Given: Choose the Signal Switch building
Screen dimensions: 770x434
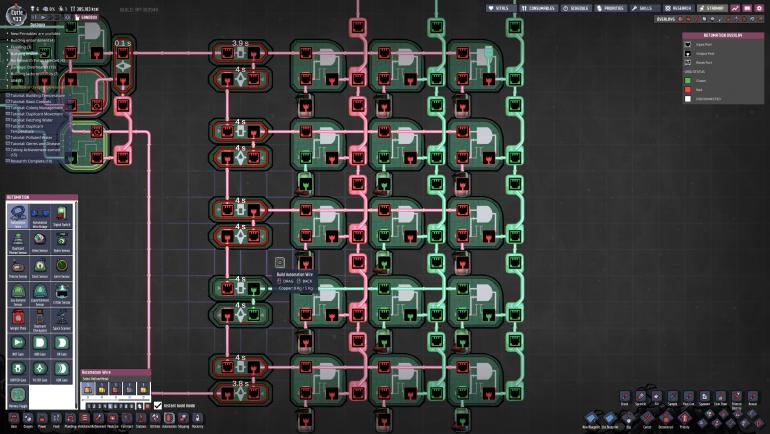Looking at the screenshot, I should click(61, 216).
